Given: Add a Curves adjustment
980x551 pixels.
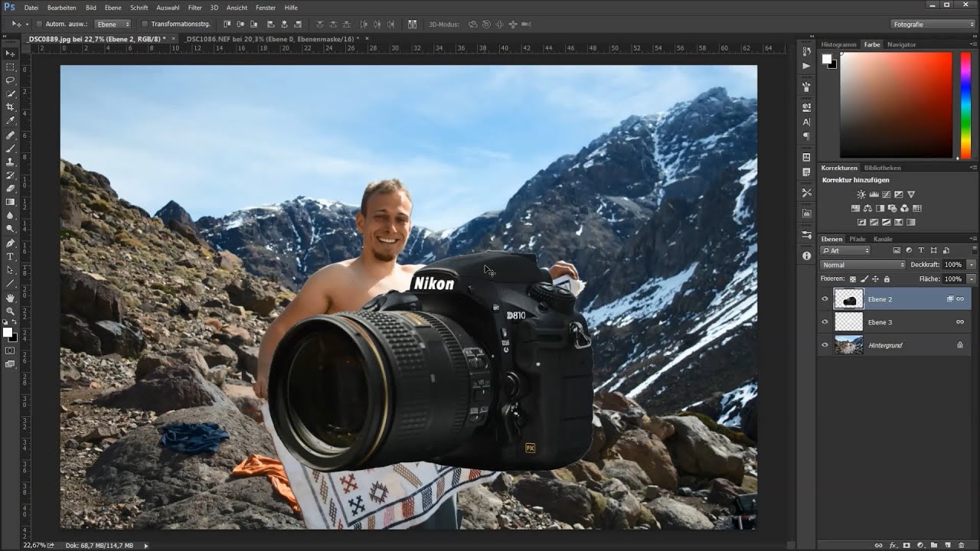Looking at the screenshot, I should click(886, 194).
